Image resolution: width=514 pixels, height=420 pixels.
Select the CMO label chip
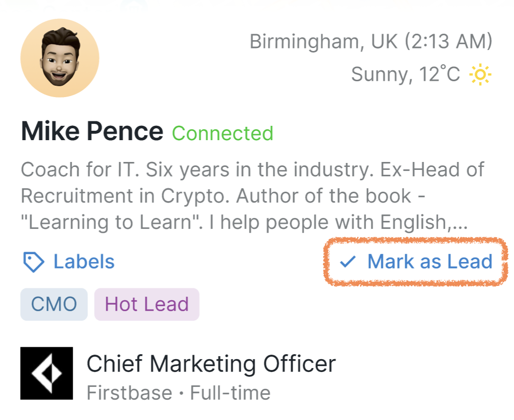pyautogui.click(x=53, y=304)
